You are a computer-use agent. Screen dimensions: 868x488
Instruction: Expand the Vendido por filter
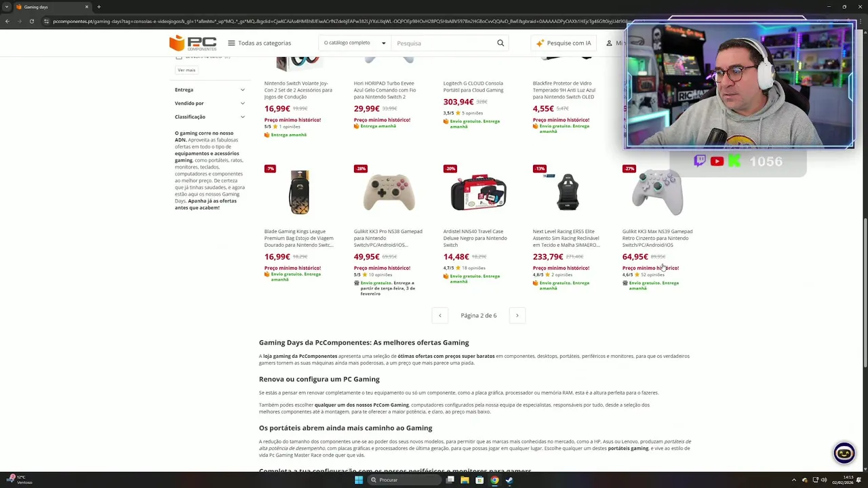pyautogui.click(x=210, y=103)
